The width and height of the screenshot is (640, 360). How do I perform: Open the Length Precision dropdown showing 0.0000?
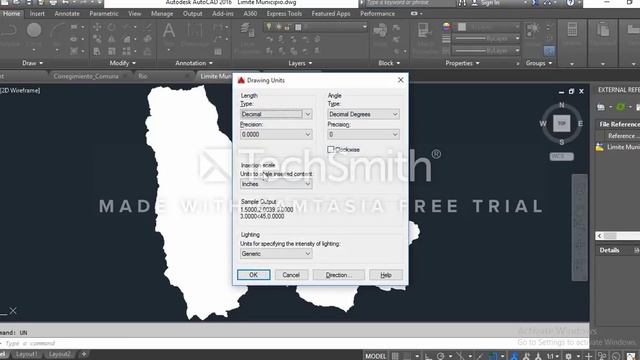pyautogui.click(x=276, y=134)
